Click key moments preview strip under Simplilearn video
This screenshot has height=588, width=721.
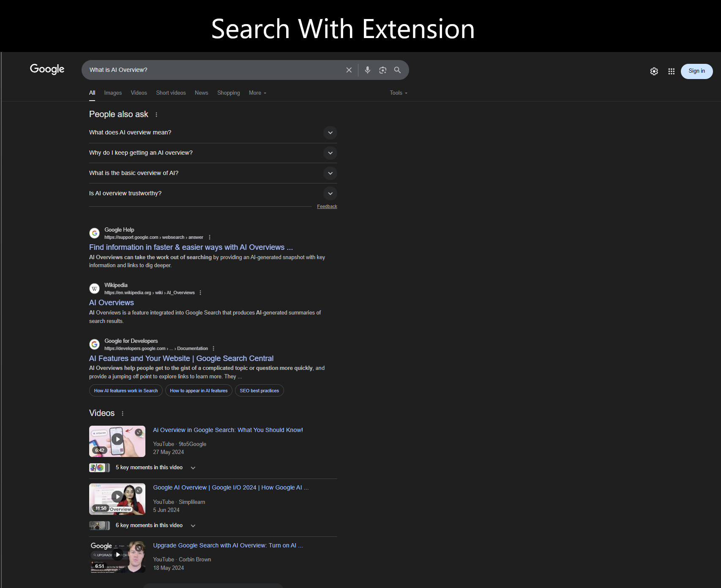click(x=100, y=526)
